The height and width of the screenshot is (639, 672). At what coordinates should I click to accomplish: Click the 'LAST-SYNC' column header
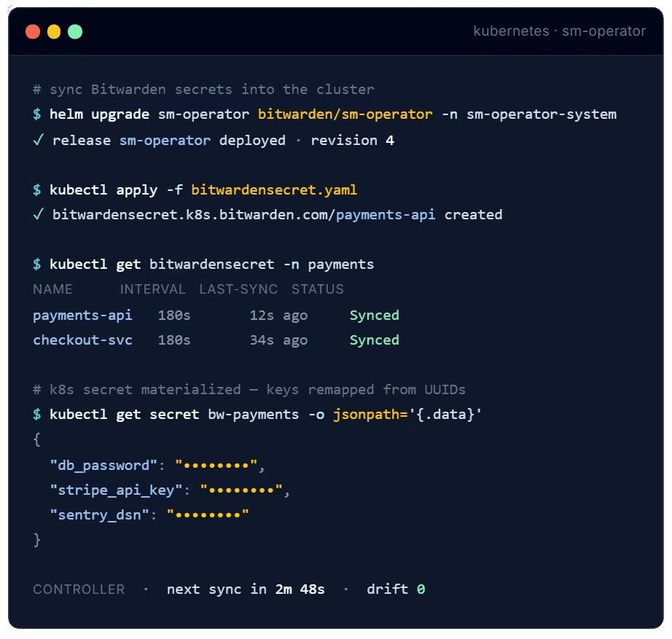pyautogui.click(x=238, y=289)
